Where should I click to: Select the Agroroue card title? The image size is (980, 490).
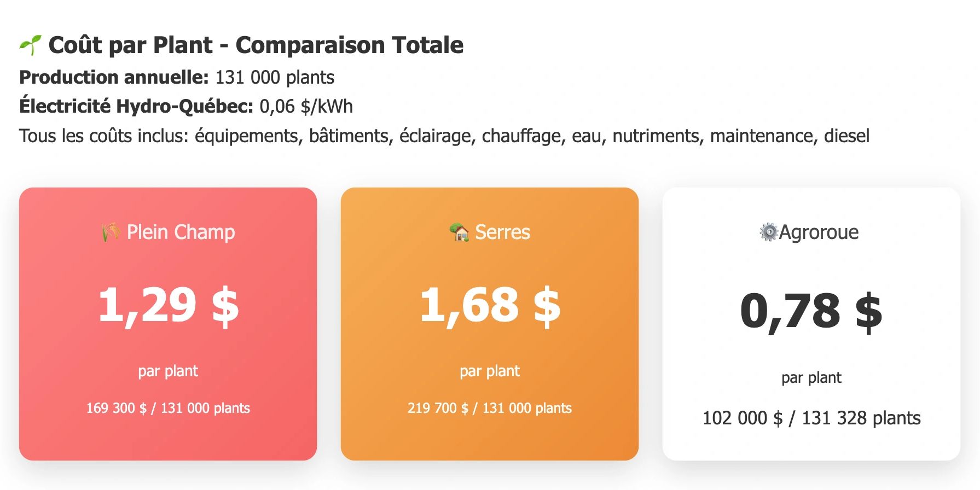click(x=819, y=232)
